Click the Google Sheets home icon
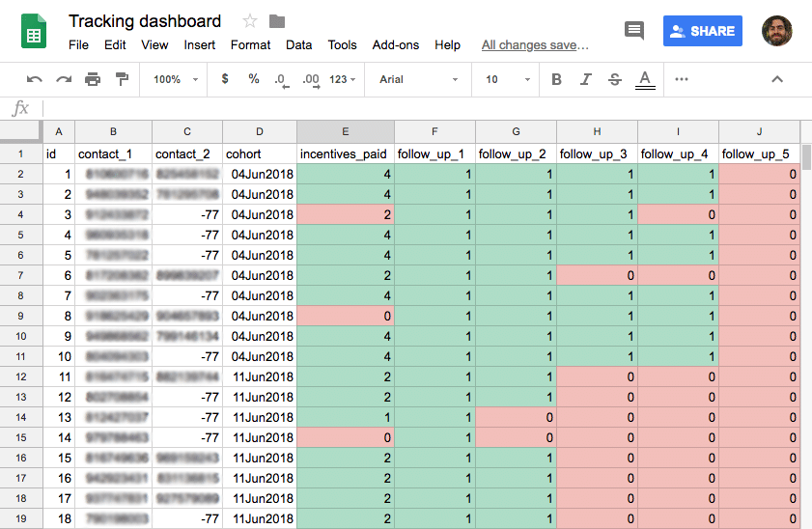 pyautogui.click(x=34, y=32)
